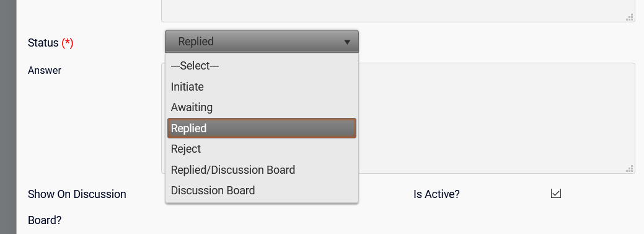Click the red required asterisk marker
This screenshot has height=234, width=644.
(x=68, y=43)
